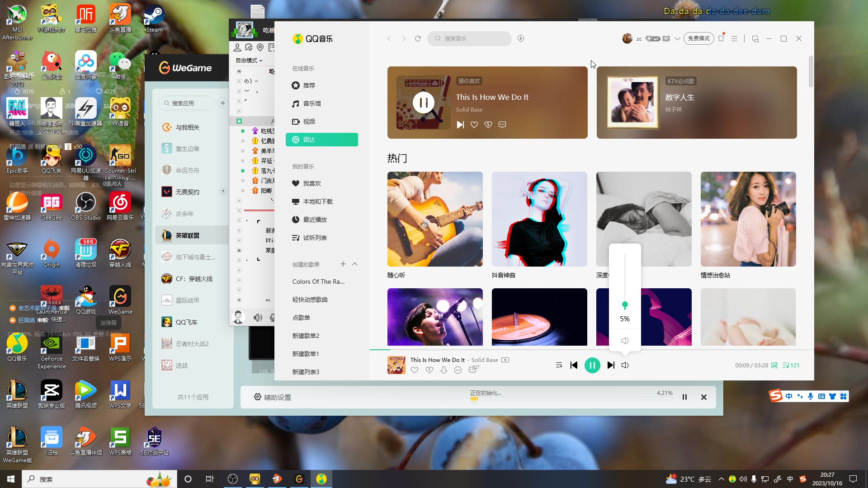This screenshot has width=868, height=488.
Task: Open 音乐馆 in the sidebar
Action: [x=321, y=103]
